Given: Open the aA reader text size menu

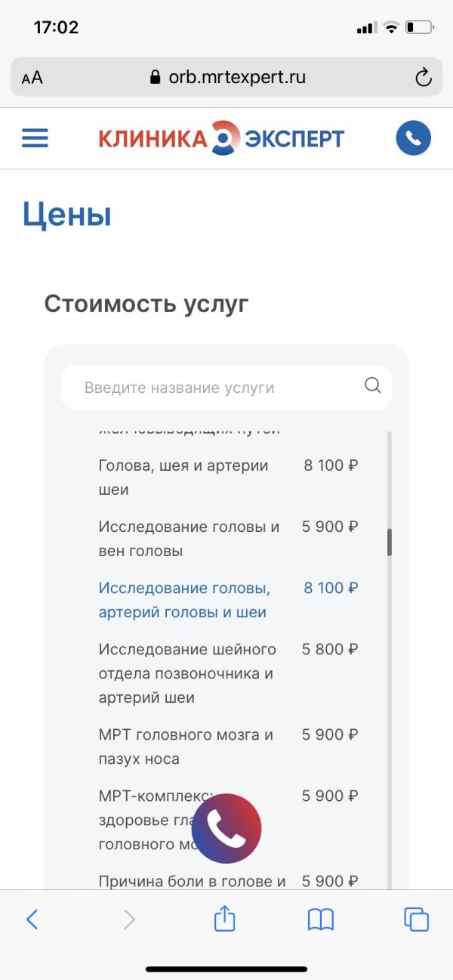Looking at the screenshot, I should (32, 78).
